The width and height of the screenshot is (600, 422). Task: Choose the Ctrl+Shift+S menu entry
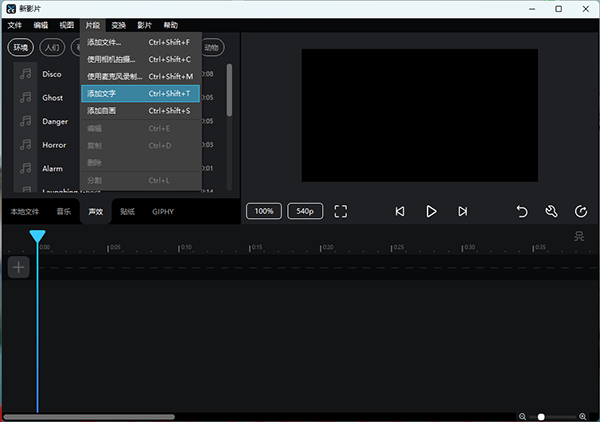pos(140,111)
